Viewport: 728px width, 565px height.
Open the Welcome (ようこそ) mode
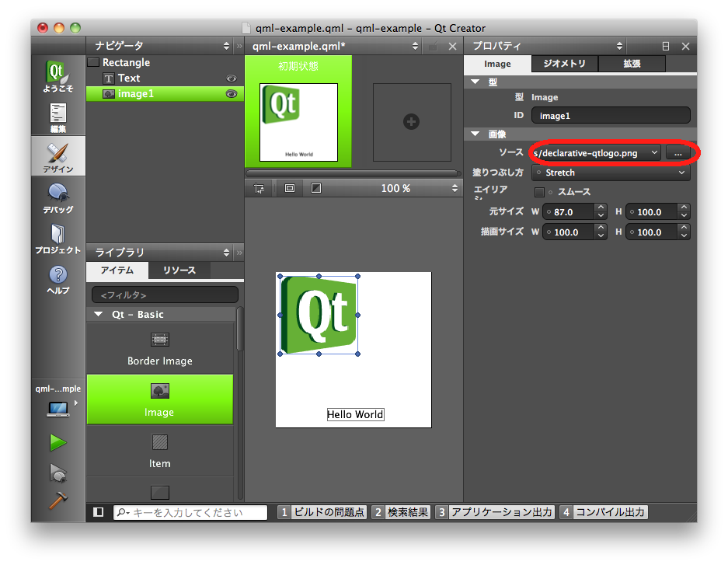pos(58,78)
